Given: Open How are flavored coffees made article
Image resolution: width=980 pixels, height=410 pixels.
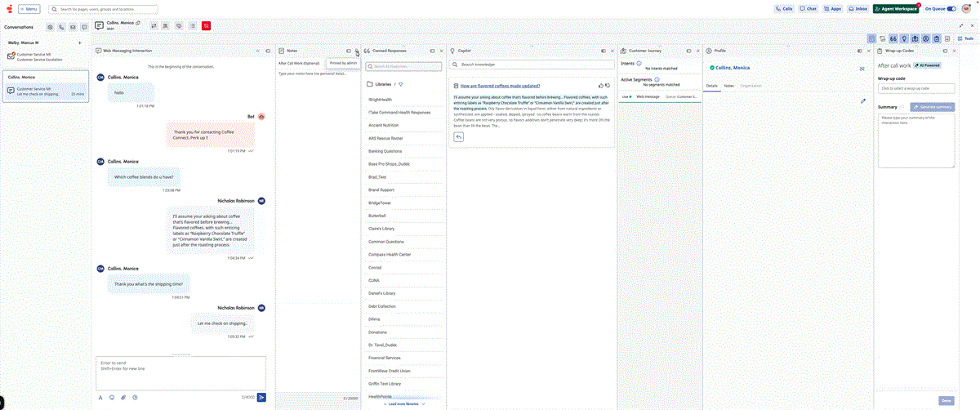Looking at the screenshot, I should tap(500, 86).
